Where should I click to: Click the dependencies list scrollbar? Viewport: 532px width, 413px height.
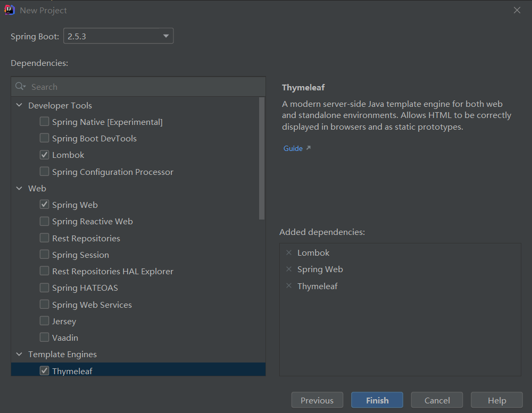pos(262,158)
